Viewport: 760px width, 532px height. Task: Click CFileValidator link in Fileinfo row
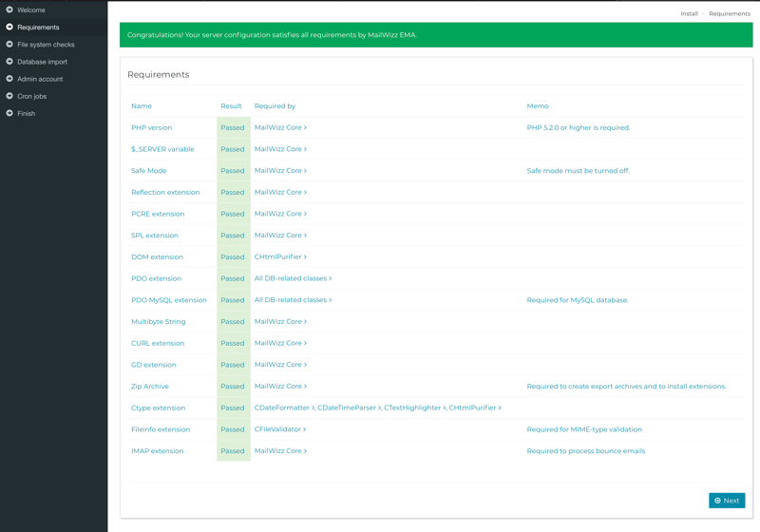click(279, 429)
